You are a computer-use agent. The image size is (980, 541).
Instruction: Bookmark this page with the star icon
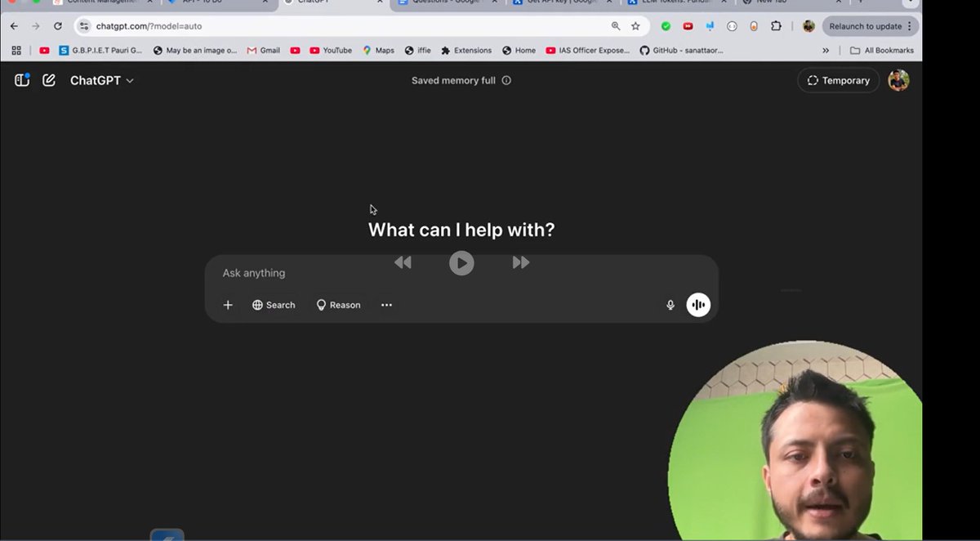click(x=635, y=26)
